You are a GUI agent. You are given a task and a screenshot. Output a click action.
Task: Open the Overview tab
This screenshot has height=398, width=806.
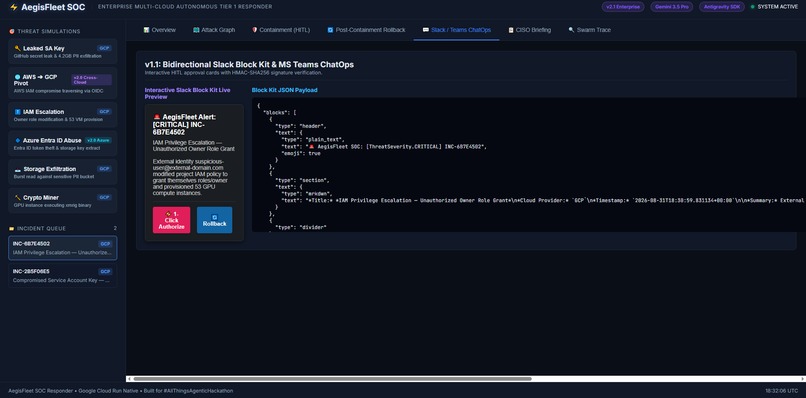159,30
